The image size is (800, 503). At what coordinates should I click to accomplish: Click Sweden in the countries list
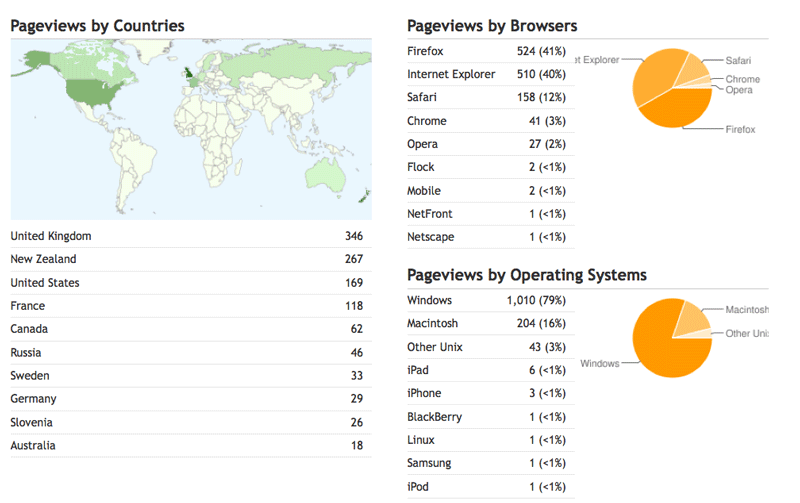191,375
